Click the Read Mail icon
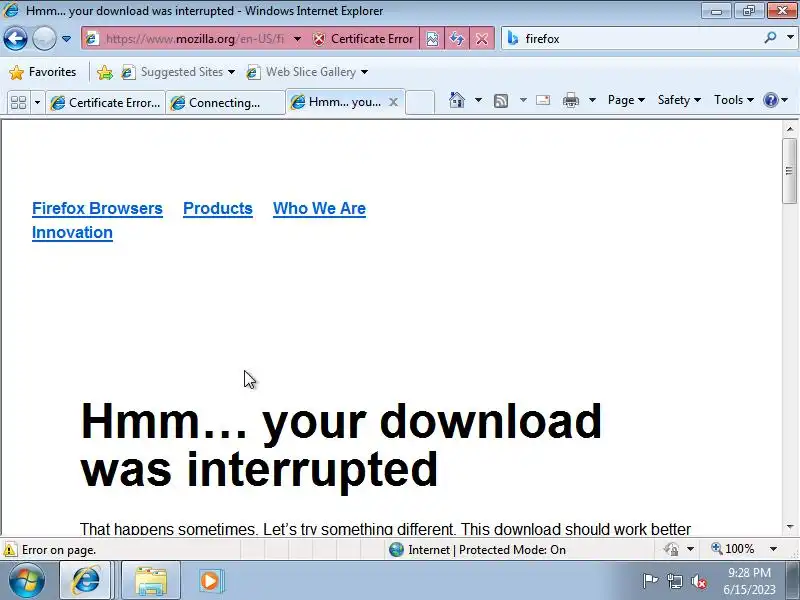 click(x=543, y=100)
